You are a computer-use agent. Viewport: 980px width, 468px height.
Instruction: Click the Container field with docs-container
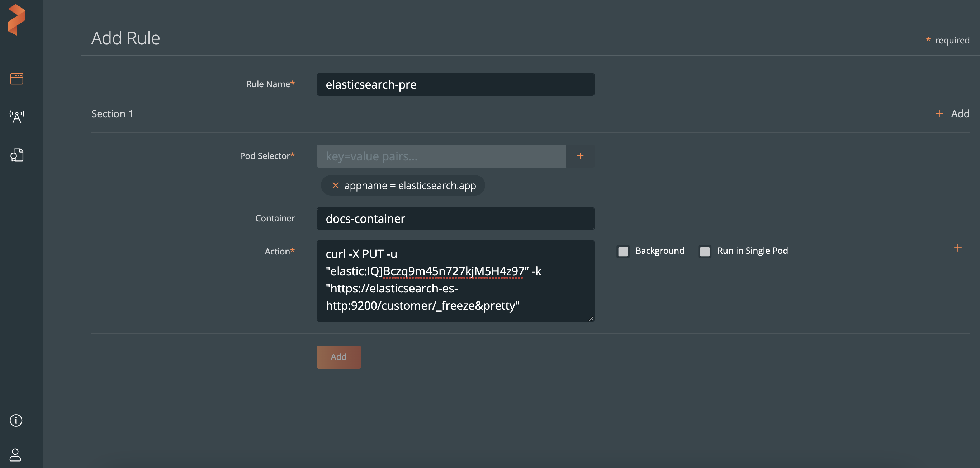(455, 219)
